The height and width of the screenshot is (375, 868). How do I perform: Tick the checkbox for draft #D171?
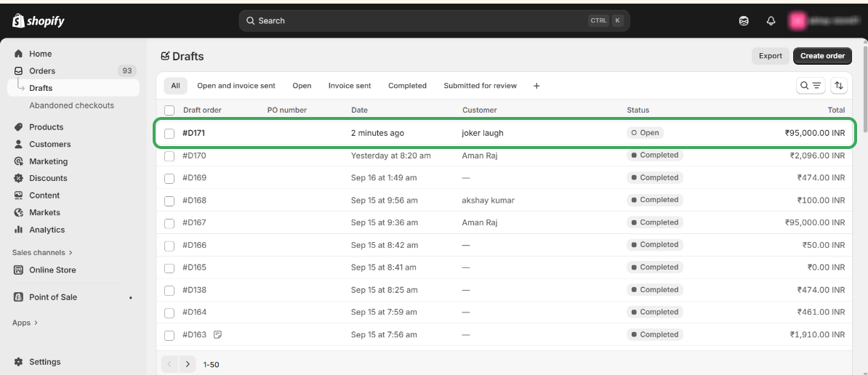[x=169, y=134]
